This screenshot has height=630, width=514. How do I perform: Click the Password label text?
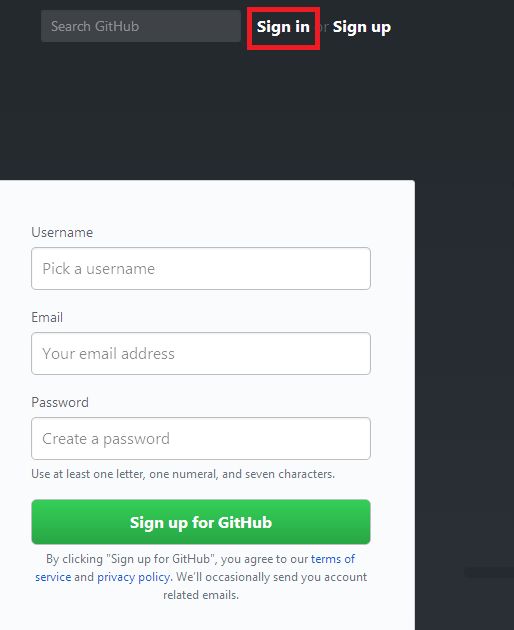(x=60, y=402)
